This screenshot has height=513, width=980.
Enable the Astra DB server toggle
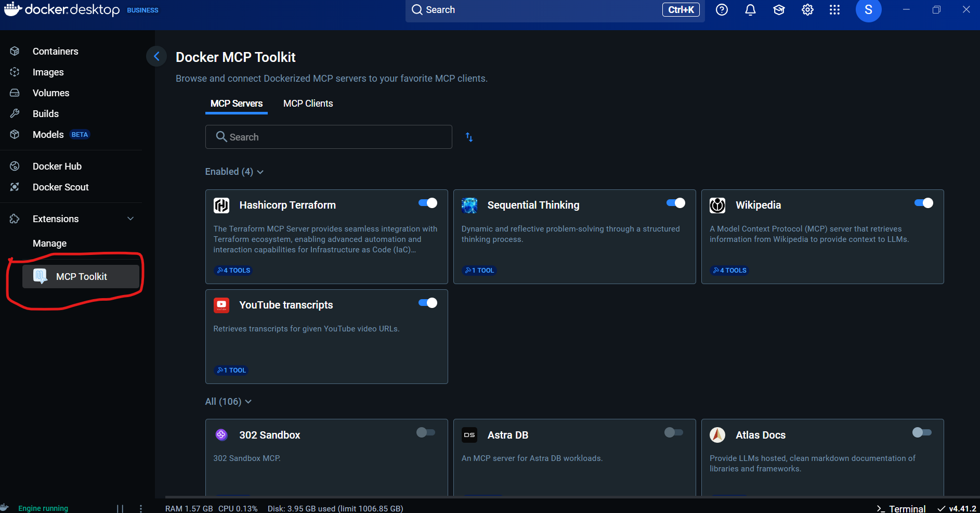(674, 432)
